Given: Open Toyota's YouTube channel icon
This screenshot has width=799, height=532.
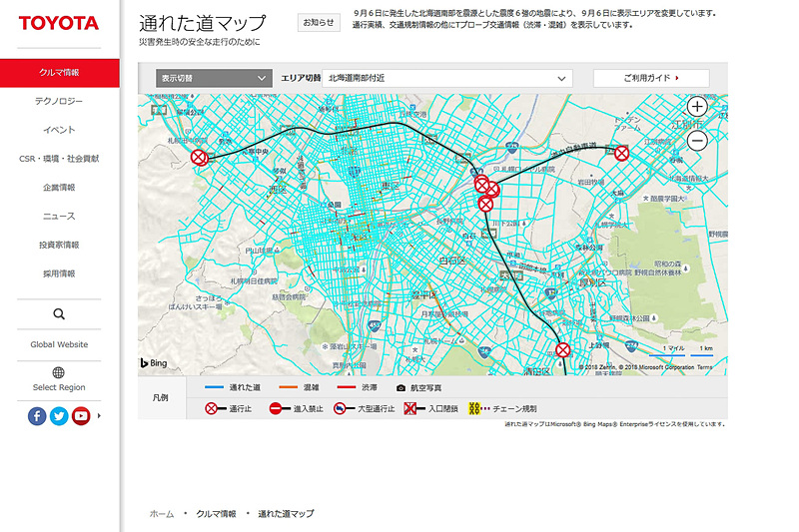Looking at the screenshot, I should [81, 416].
